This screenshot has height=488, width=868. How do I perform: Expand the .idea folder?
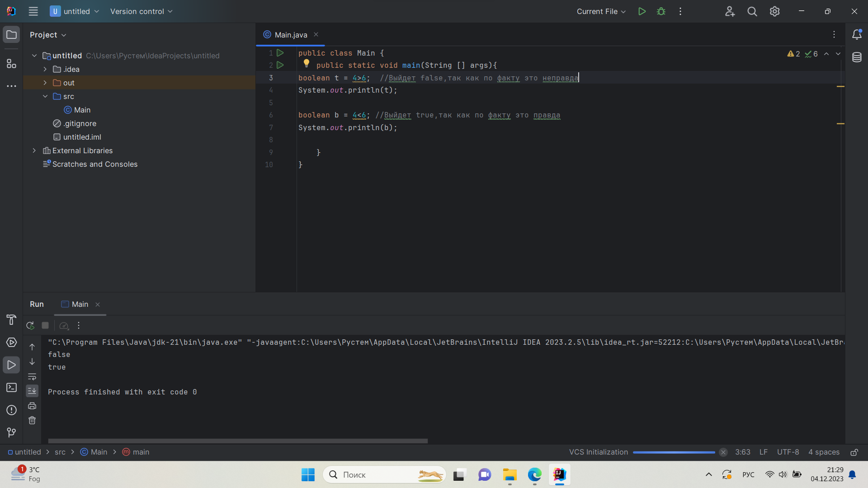[x=45, y=69]
